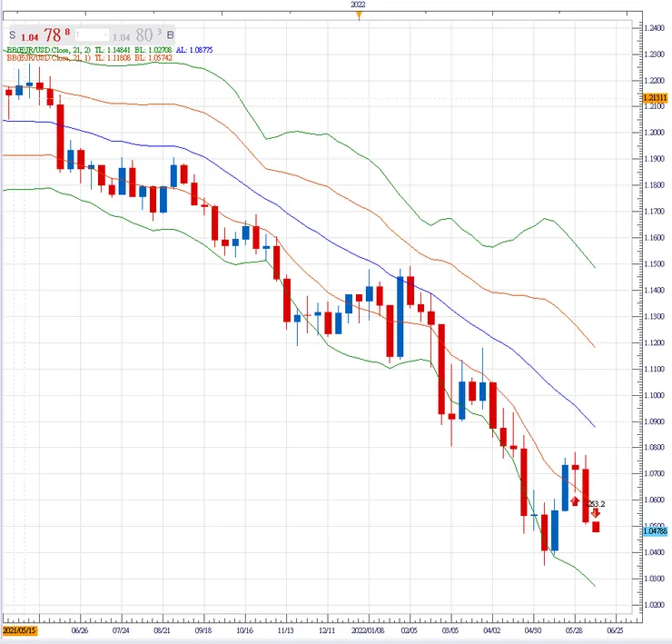Image resolution: width=672 pixels, height=644 pixels.
Task: Click the 08/21 date on time axis
Action: pyautogui.click(x=162, y=630)
